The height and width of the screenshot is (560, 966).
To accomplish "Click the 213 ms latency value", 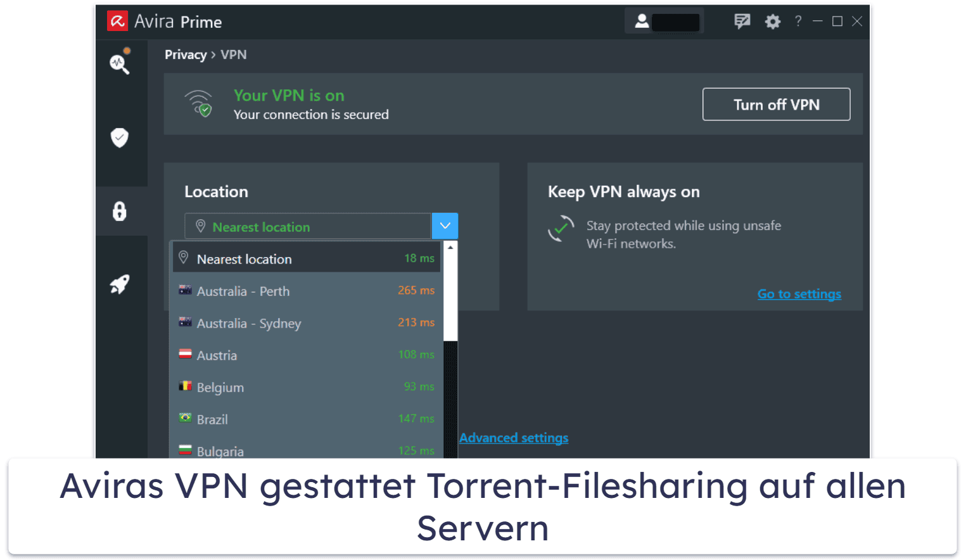I will pyautogui.click(x=416, y=322).
